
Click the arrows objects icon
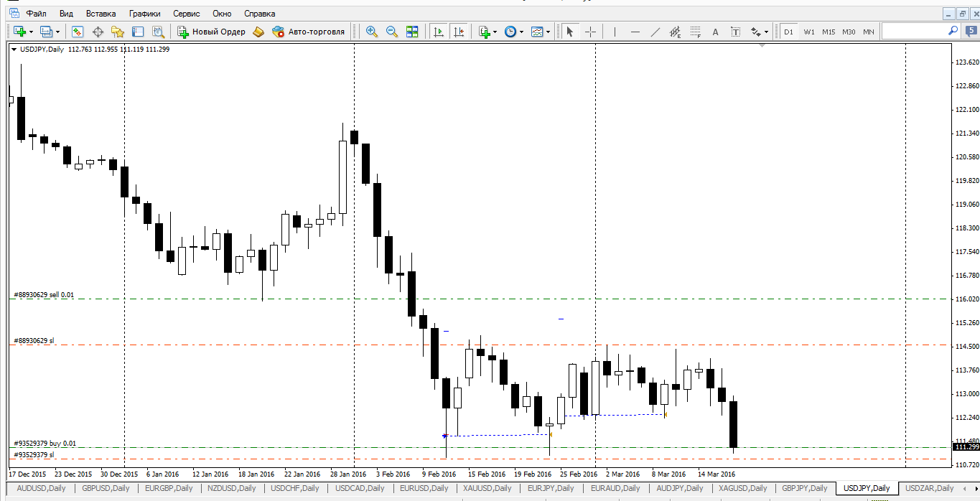tap(755, 32)
